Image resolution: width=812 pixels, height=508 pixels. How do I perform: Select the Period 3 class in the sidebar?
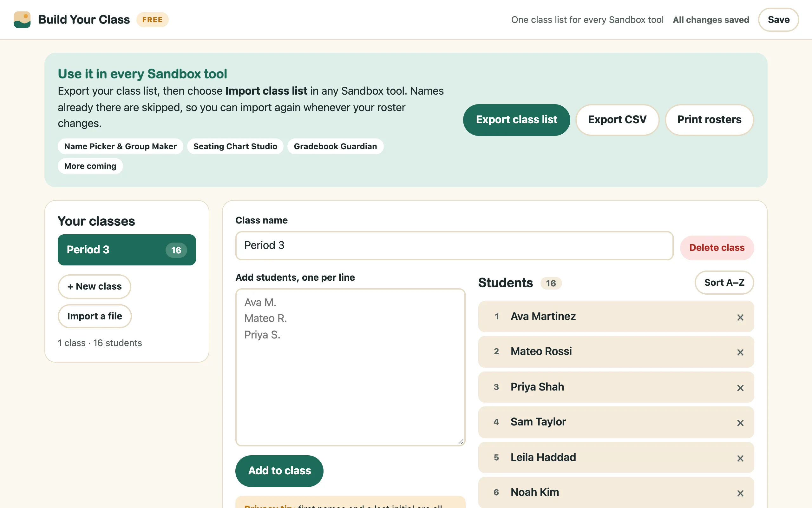click(x=127, y=250)
